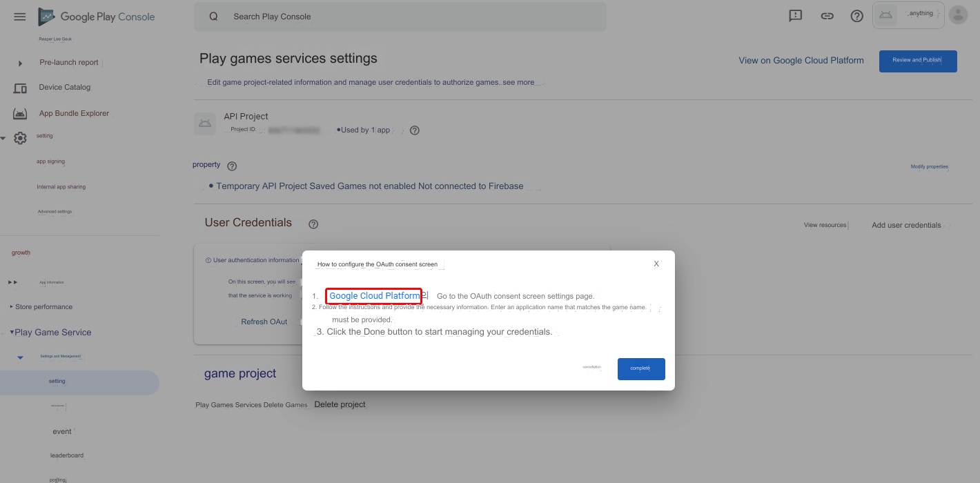
Task: Open the hamburger navigation menu
Action: (x=19, y=17)
